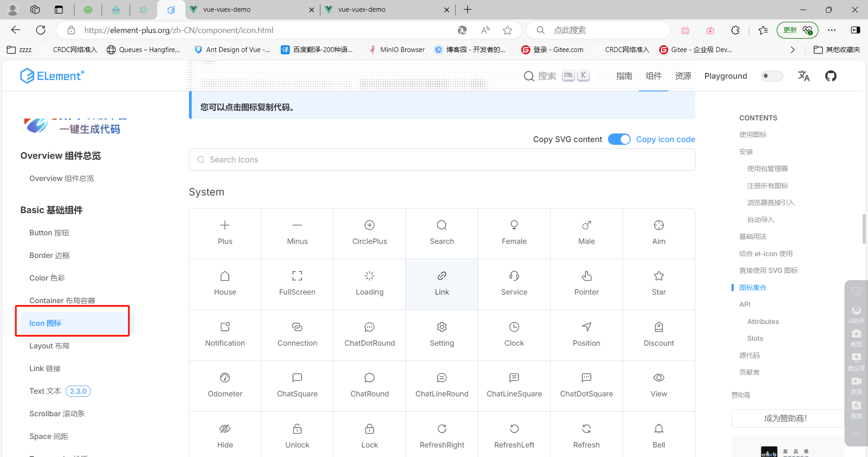
Task: Open the 资源 resources page
Action: point(683,76)
